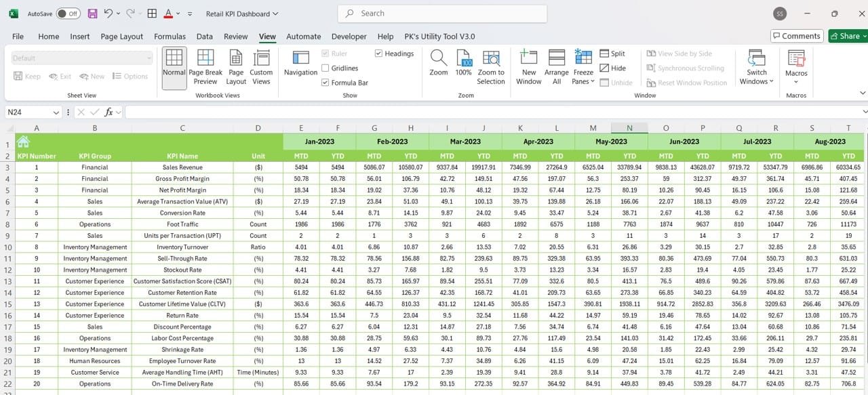Select the Page Layout view icon
The height and width of the screenshot is (395, 868).
tap(236, 58)
